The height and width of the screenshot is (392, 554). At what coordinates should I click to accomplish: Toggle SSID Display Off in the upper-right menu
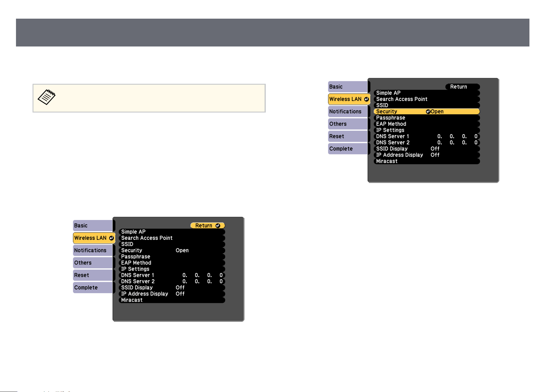pyautogui.click(x=427, y=149)
